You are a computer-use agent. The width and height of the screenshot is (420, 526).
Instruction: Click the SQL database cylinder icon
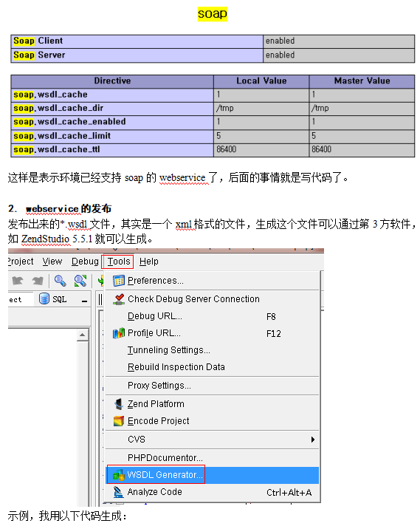(x=44, y=298)
